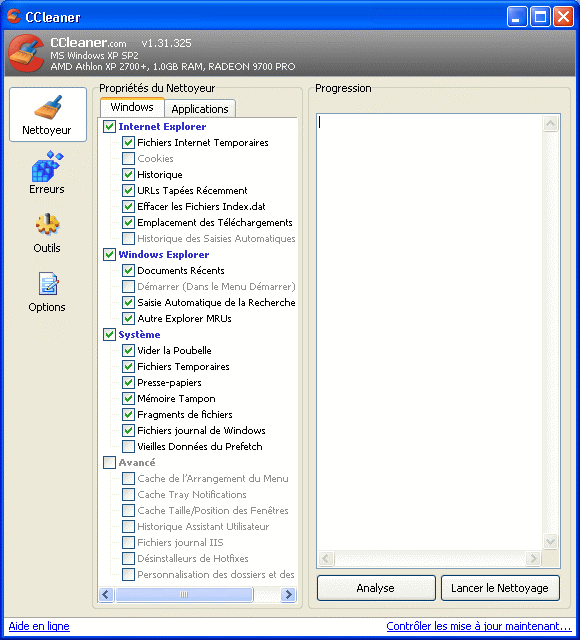Open the Erreurs registry cubes section
The height and width of the screenshot is (640, 580).
pos(47,172)
